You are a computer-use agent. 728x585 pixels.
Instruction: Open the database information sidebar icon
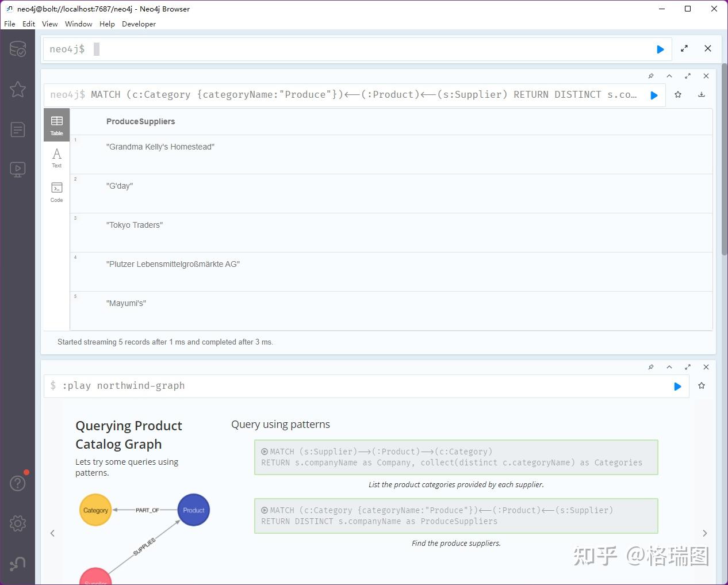18,49
